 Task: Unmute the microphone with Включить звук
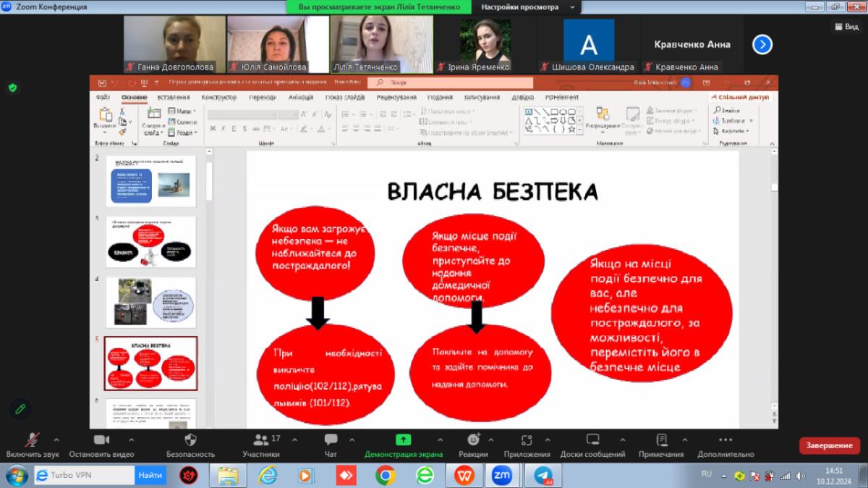click(x=33, y=440)
